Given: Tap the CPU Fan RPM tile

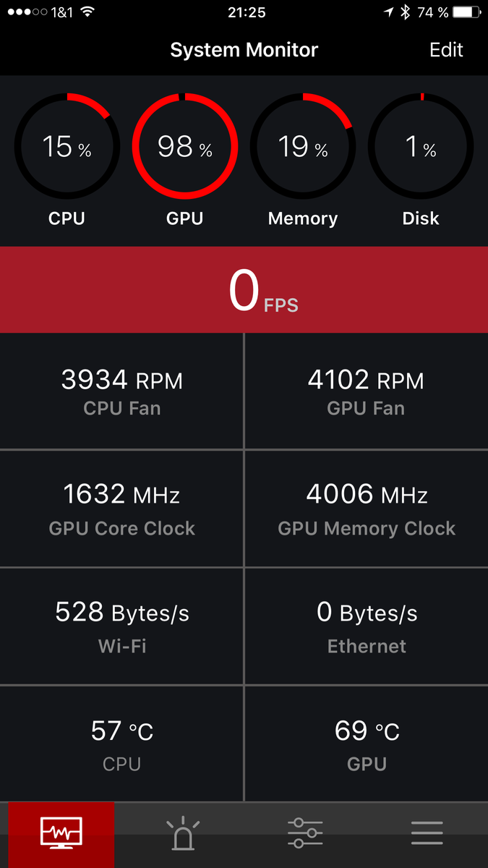Looking at the screenshot, I should point(121,391).
